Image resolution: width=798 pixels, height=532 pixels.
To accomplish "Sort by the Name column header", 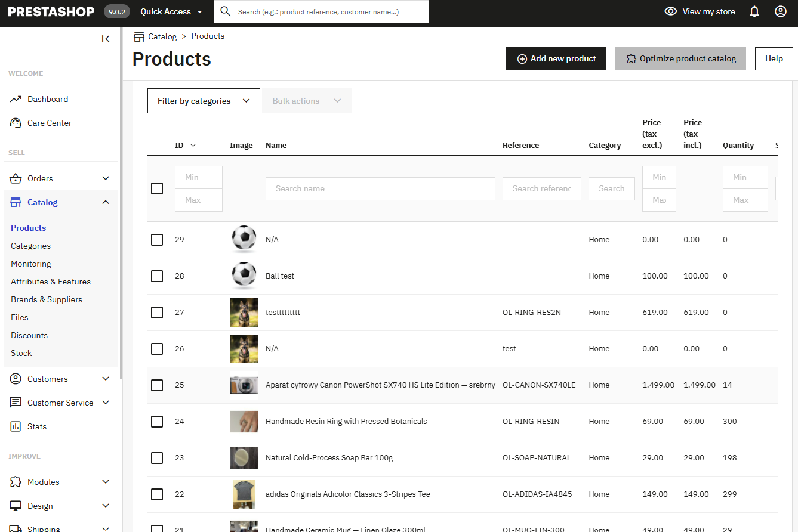I will point(276,146).
